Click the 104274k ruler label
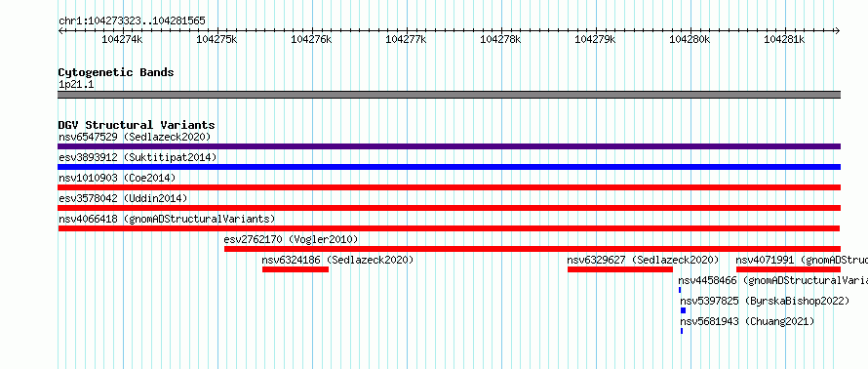This screenshot has height=369, width=868. 122,39
